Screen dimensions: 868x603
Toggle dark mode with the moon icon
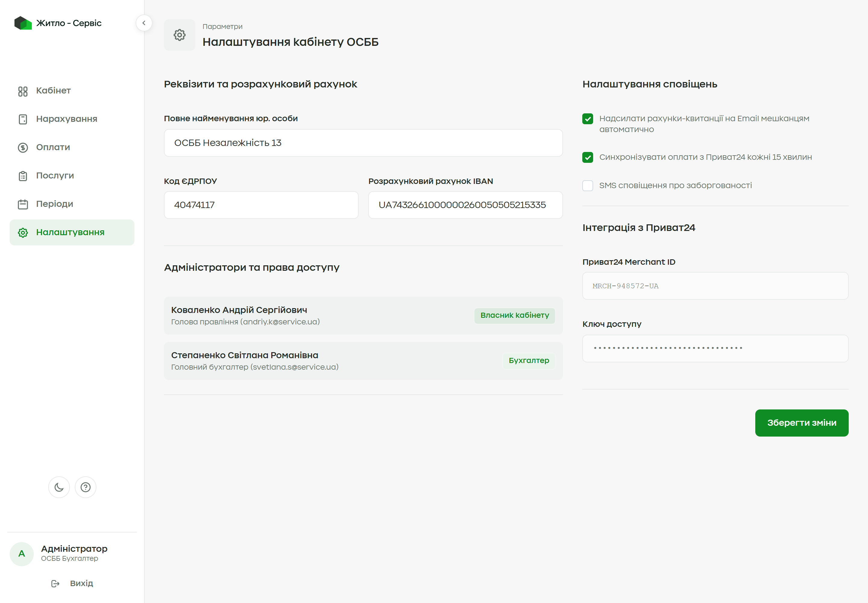(x=59, y=487)
